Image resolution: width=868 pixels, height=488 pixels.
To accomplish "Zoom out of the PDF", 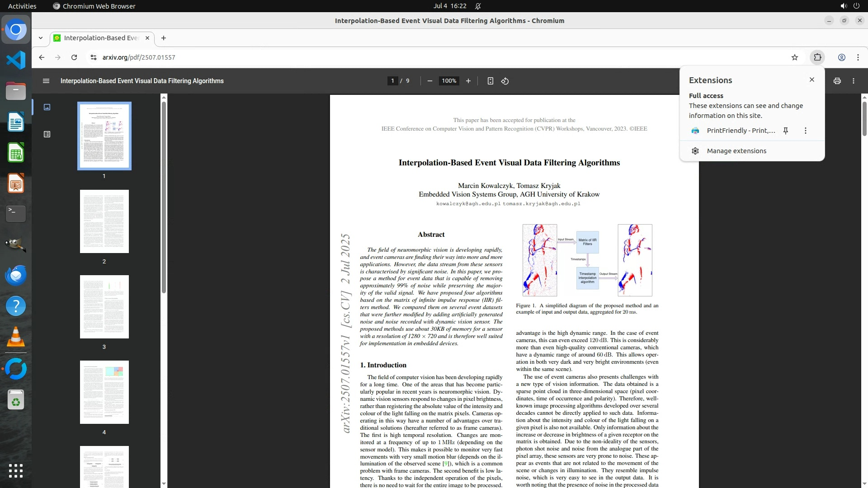I will (429, 81).
